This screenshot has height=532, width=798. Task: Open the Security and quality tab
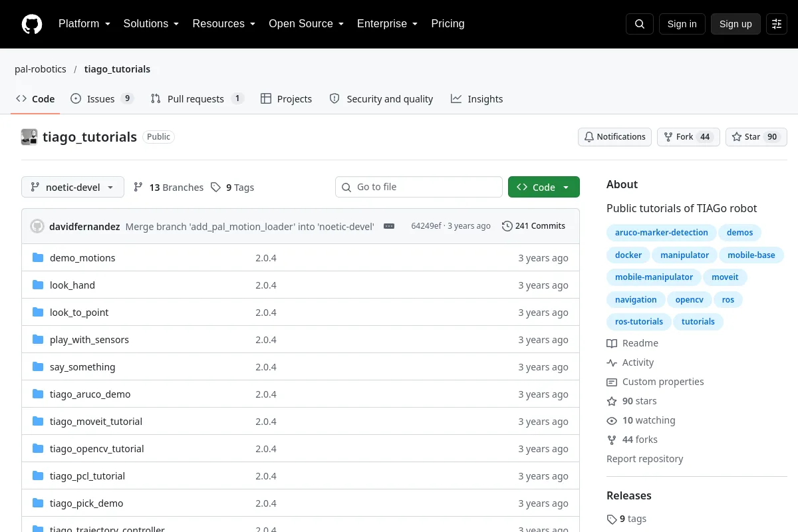point(382,99)
